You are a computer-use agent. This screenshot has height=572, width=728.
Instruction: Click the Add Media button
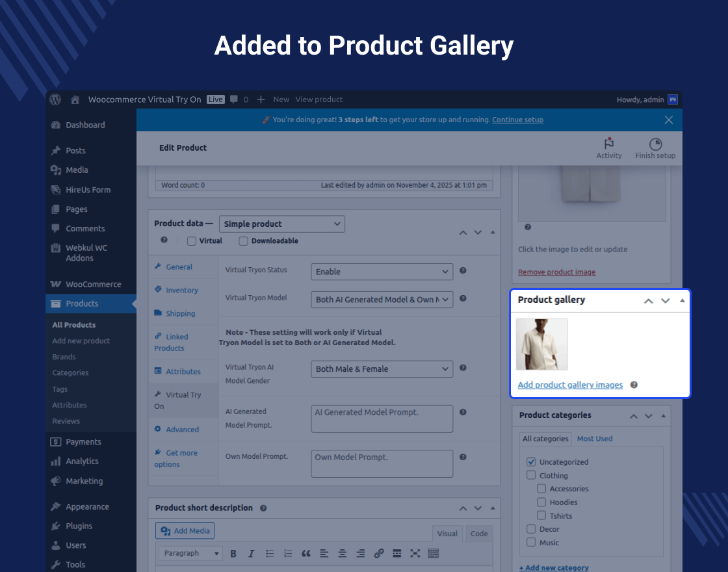(x=185, y=531)
